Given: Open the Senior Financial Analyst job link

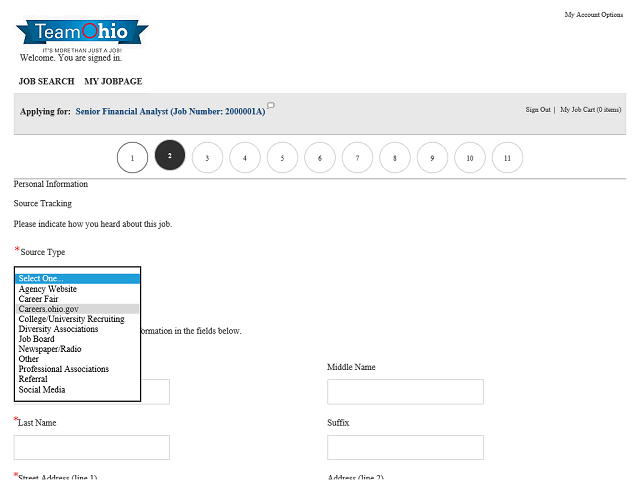Looking at the screenshot, I should 170,111.
